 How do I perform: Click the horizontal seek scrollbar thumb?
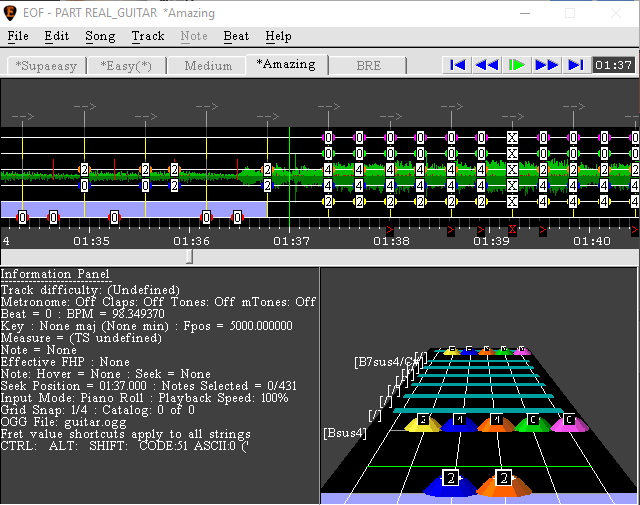click(189, 257)
